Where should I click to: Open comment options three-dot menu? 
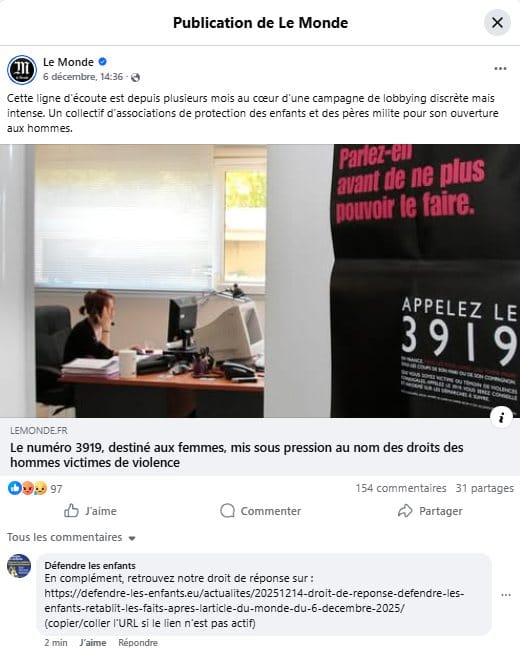506,595
